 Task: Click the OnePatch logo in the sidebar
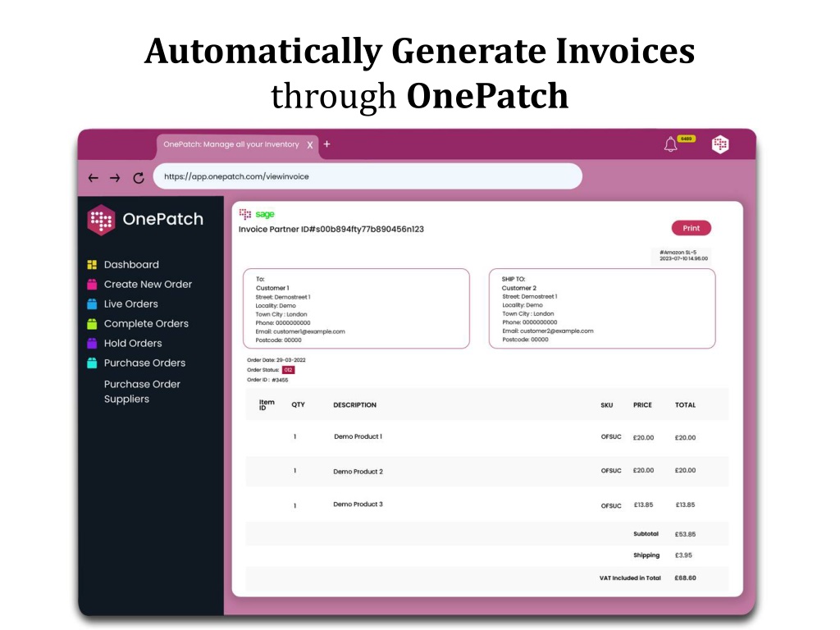pyautogui.click(x=145, y=219)
